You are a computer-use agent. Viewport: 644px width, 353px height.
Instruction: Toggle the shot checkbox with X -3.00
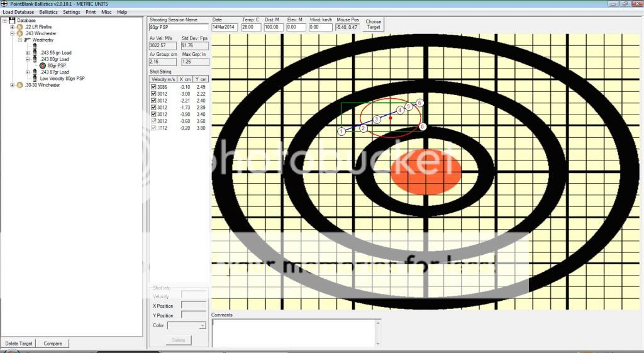pyautogui.click(x=153, y=93)
